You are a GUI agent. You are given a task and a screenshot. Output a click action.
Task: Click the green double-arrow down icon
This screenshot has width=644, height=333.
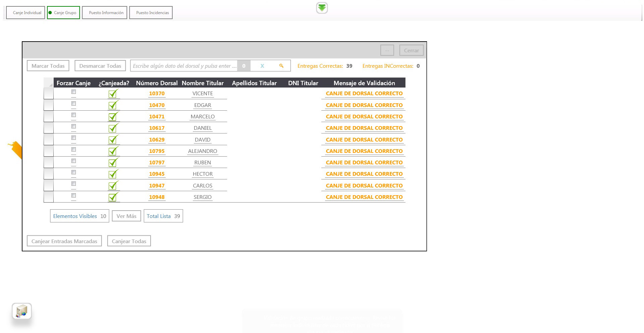click(322, 8)
